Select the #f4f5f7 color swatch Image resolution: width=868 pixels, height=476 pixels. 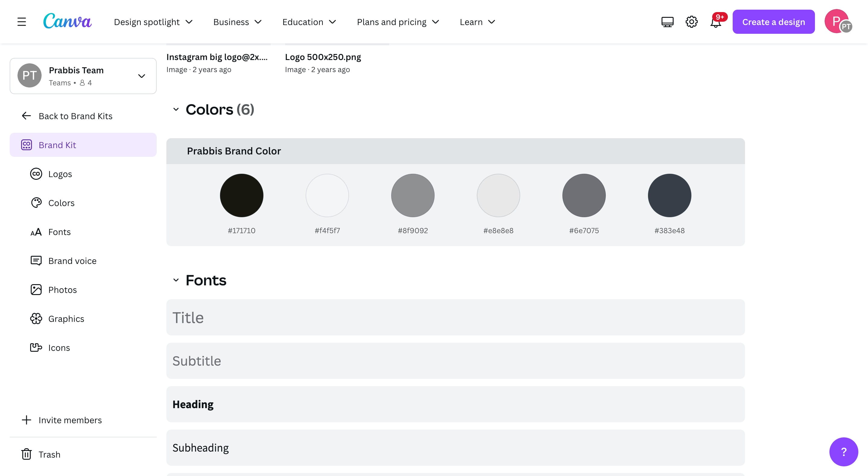click(327, 195)
